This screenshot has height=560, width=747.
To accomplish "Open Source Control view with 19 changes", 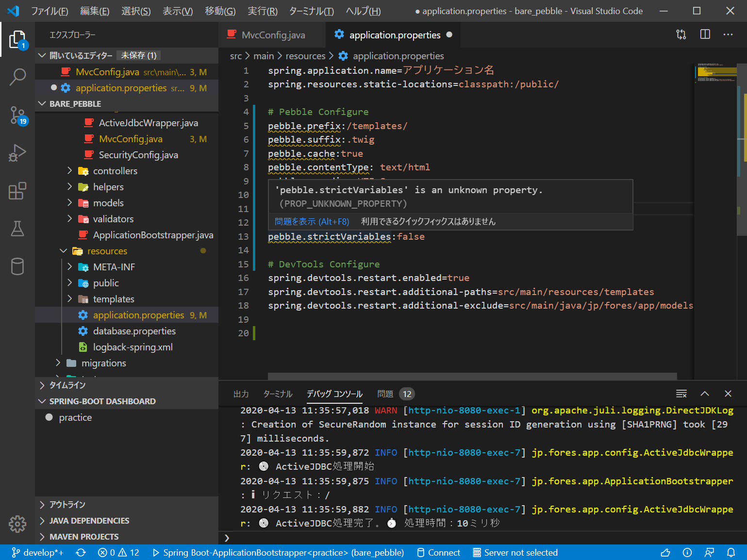I will [x=17, y=115].
